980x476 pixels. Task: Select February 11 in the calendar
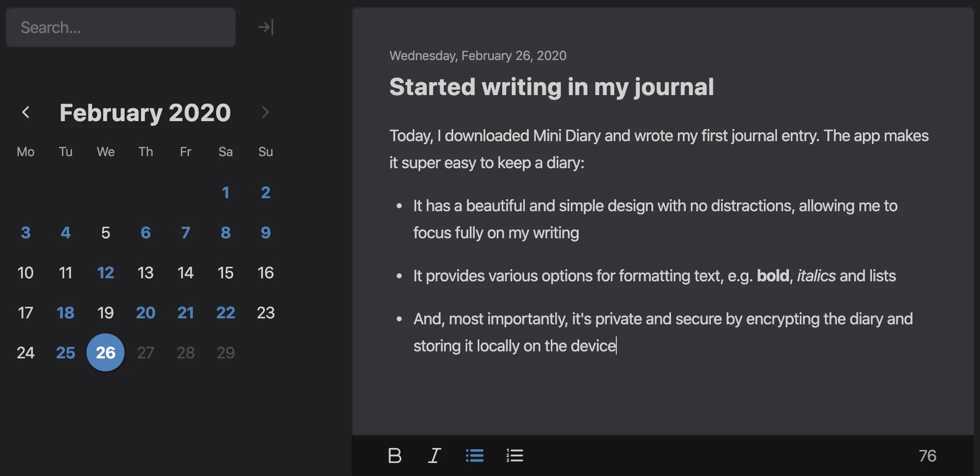click(66, 272)
